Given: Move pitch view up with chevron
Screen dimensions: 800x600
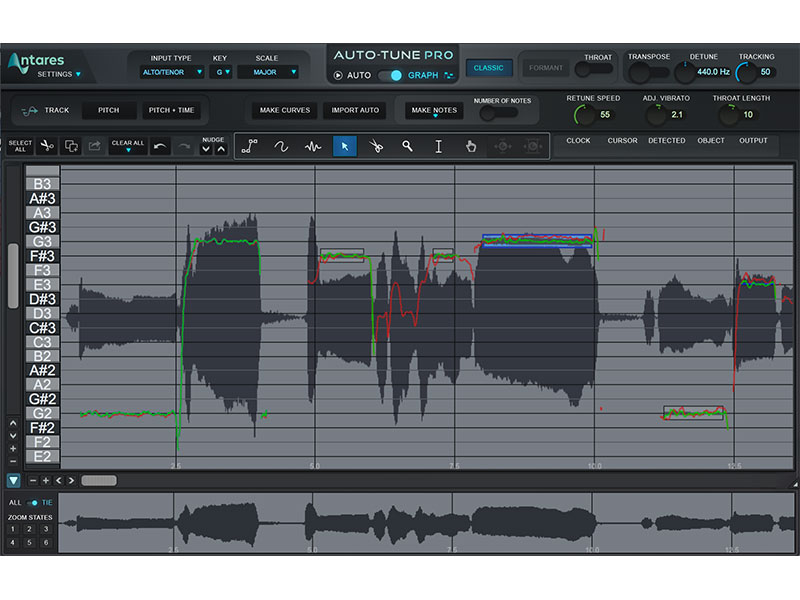Looking at the screenshot, I should 13,423.
